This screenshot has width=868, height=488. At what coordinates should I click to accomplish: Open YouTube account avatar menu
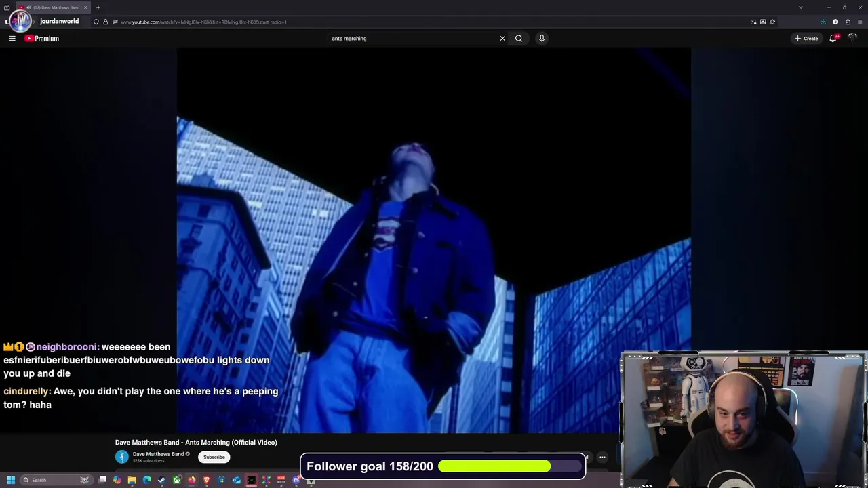(852, 39)
